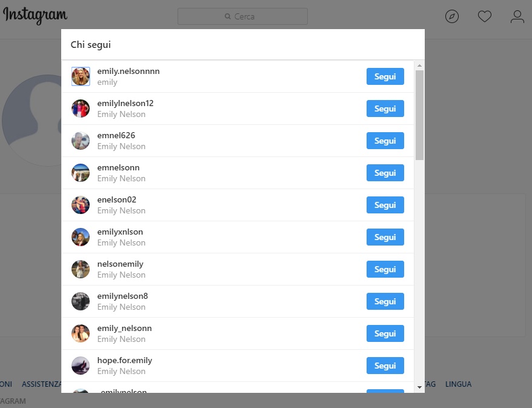Open the profile person icon
This screenshot has width=532, height=408.
pyautogui.click(x=517, y=16)
